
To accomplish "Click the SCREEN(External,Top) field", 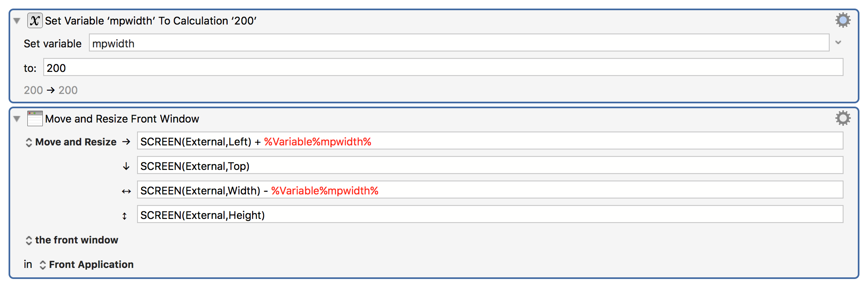I will pos(490,165).
